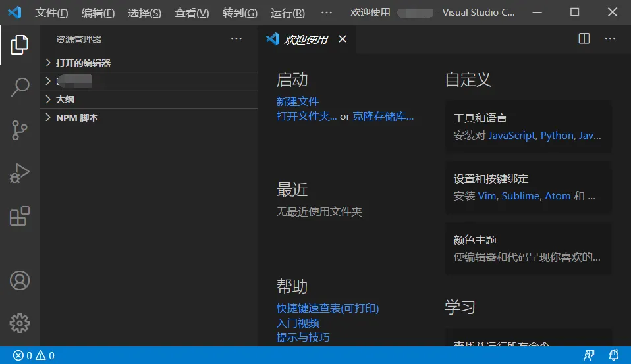This screenshot has width=631, height=364.
Task: Click the 新建文件 link
Action: [x=298, y=101]
